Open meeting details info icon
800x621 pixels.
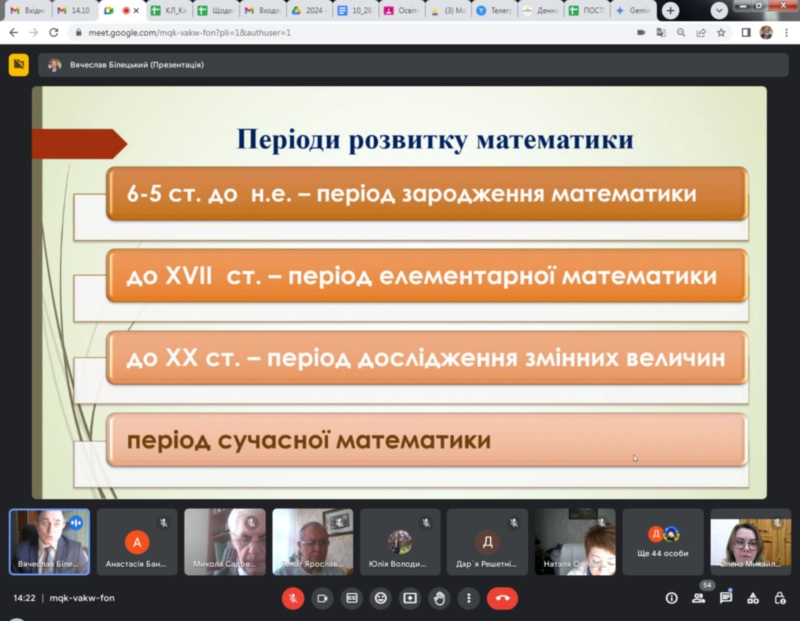(x=671, y=598)
